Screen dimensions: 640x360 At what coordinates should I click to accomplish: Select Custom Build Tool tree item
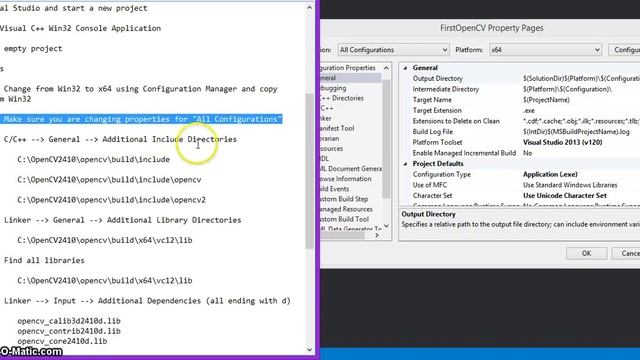tap(344, 219)
